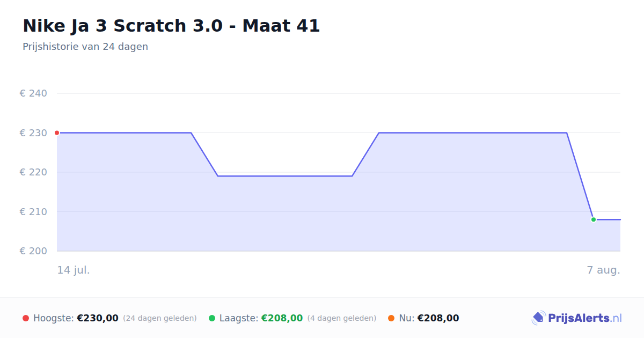Click the green Laagste legend dot

(x=212, y=318)
